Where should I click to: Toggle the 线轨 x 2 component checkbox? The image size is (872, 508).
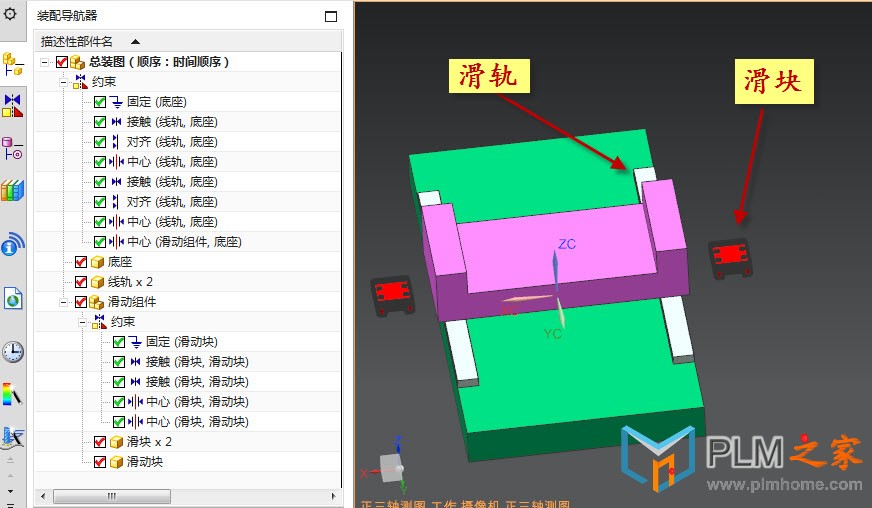(81, 282)
